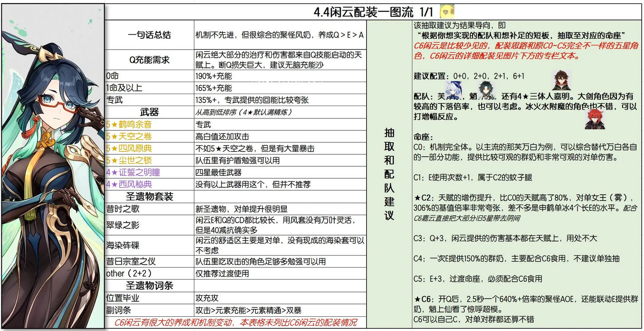Viewport: 644px width, 331px height.
Task: Click the 攻充攻 cell
Action: point(280,298)
